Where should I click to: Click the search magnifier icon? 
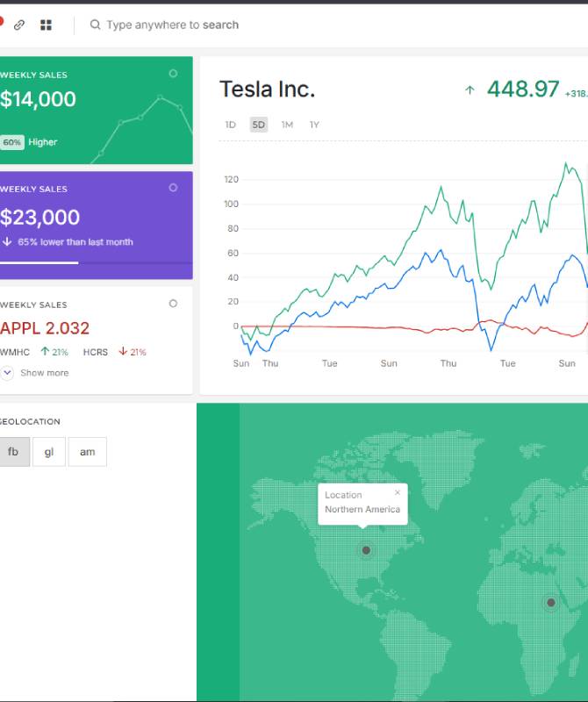[95, 25]
